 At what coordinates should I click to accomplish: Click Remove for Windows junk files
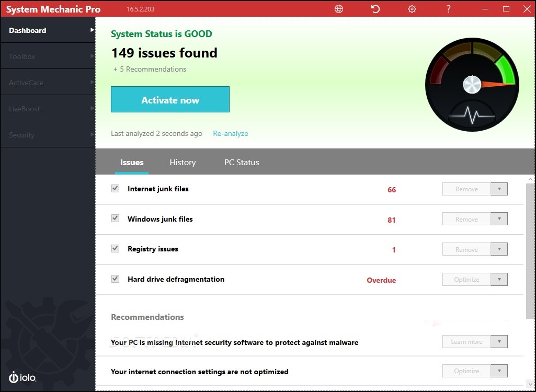pos(466,219)
